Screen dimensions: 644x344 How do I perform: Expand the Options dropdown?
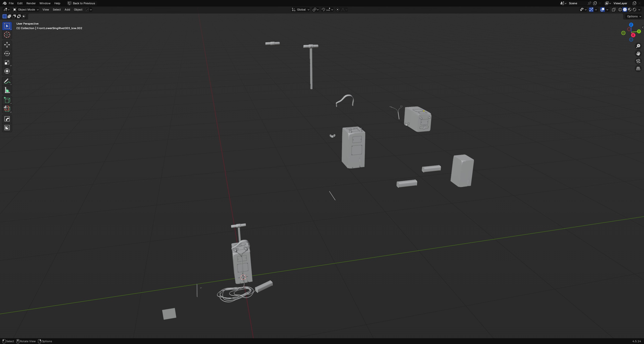[634, 16]
